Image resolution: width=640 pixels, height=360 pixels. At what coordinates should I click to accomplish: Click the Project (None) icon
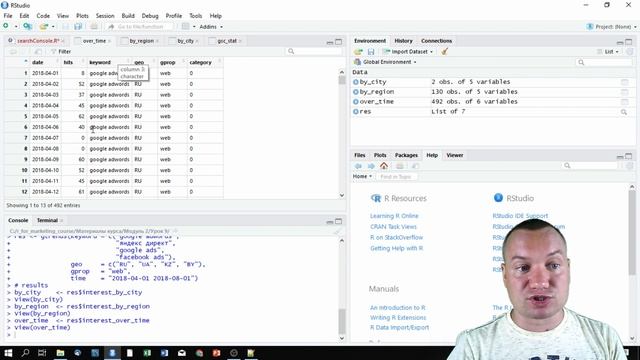pyautogui.click(x=589, y=27)
